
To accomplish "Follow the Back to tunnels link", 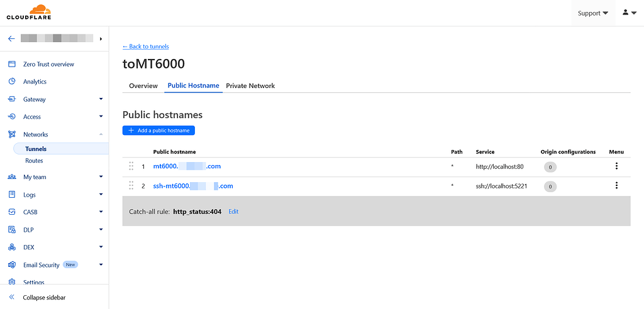I will tap(145, 46).
